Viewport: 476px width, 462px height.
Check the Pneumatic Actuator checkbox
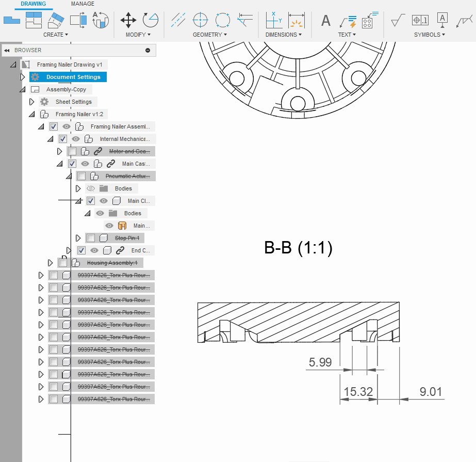pos(81,176)
